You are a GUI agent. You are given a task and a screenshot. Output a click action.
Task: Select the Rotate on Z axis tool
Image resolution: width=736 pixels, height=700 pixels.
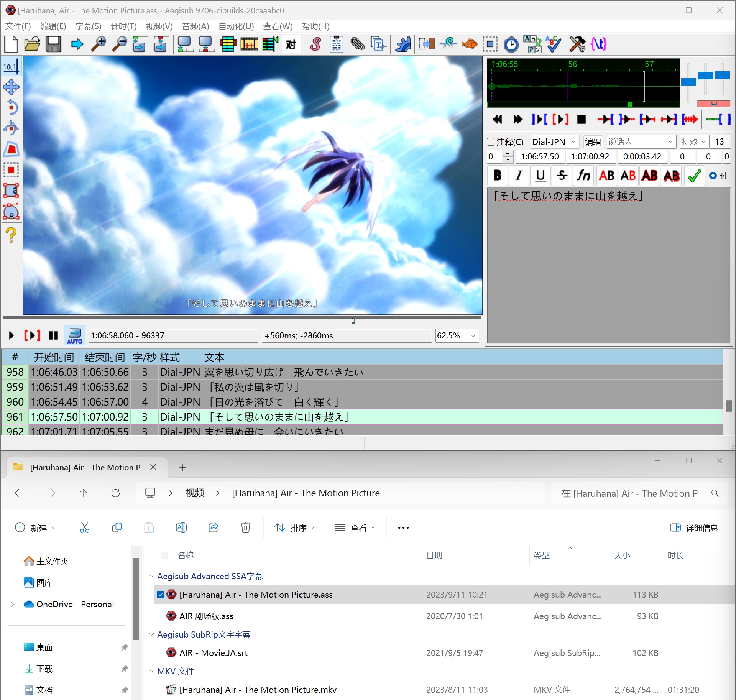[x=11, y=107]
